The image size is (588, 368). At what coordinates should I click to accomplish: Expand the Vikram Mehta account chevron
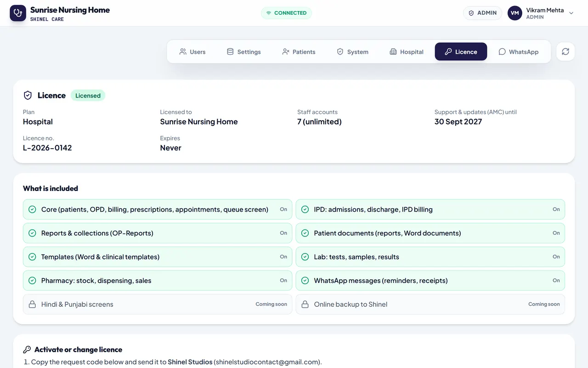tap(571, 13)
